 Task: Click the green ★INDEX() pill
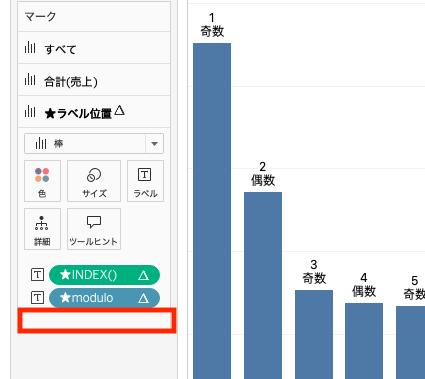104,275
